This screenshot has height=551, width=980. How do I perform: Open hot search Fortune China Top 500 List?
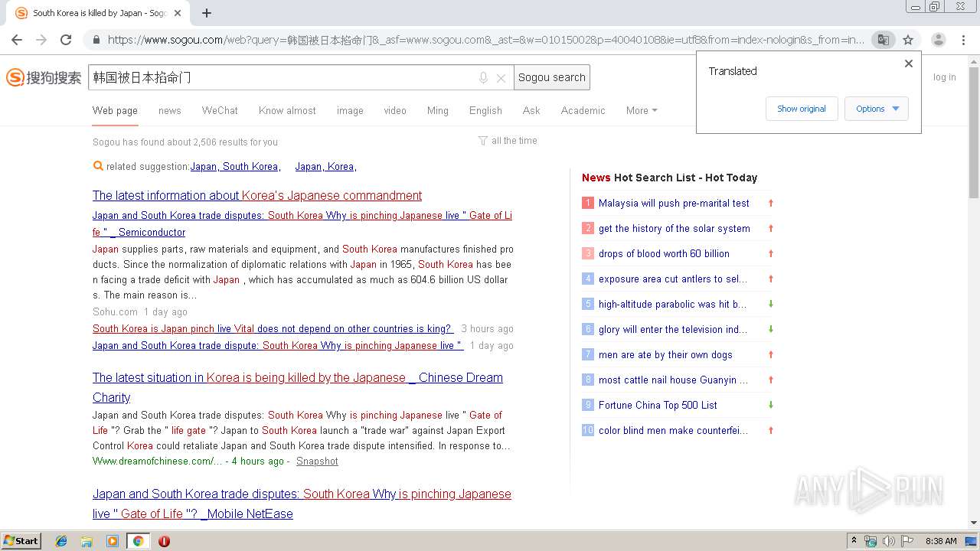tap(658, 405)
